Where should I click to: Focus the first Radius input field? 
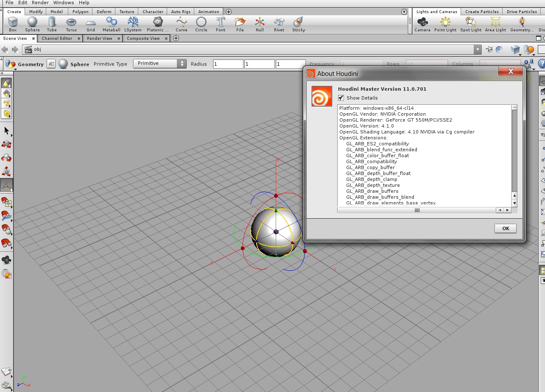[228, 64]
